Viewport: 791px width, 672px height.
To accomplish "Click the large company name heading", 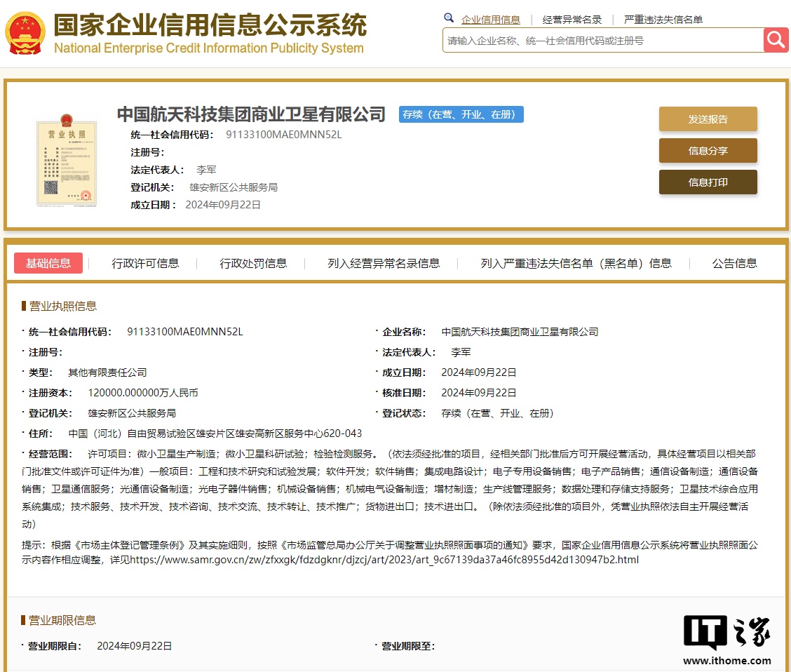I will [251, 114].
